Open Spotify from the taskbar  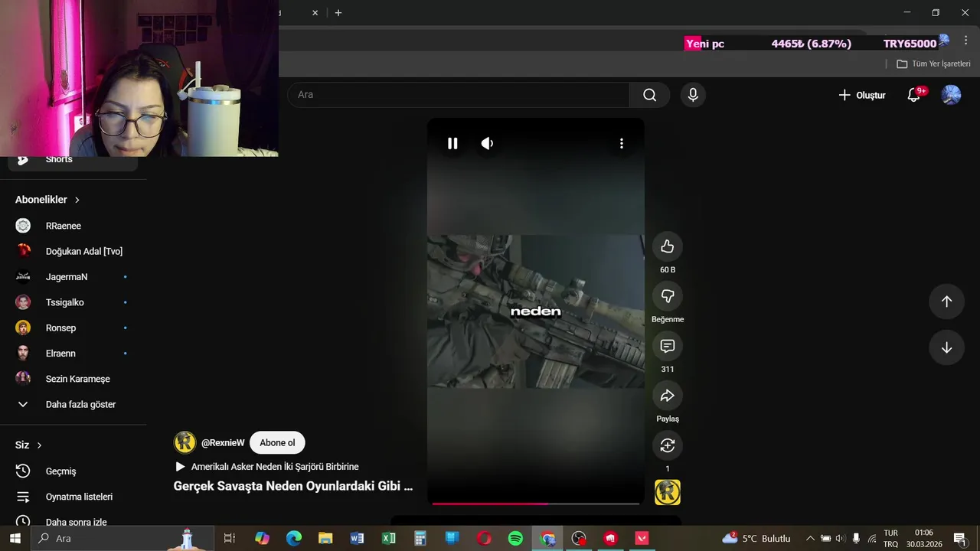515,538
